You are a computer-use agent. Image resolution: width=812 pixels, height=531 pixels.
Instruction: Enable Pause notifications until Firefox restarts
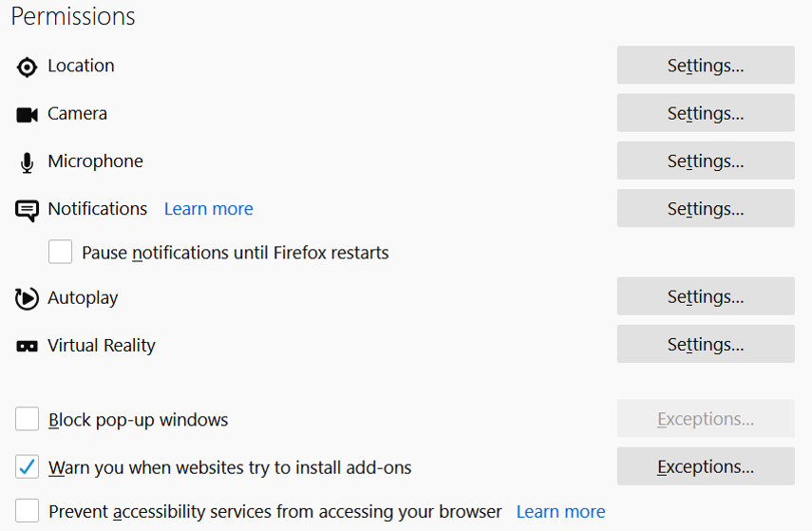point(60,252)
